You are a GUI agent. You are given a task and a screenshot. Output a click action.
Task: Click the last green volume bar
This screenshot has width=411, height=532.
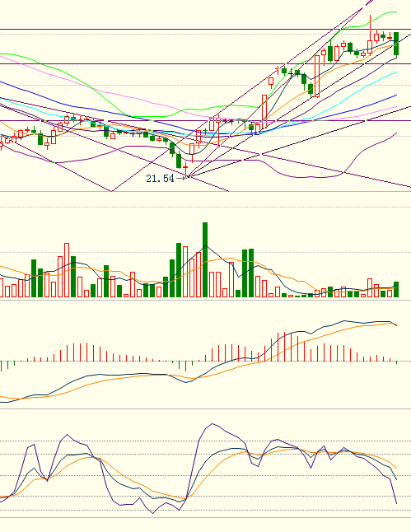pos(396,289)
